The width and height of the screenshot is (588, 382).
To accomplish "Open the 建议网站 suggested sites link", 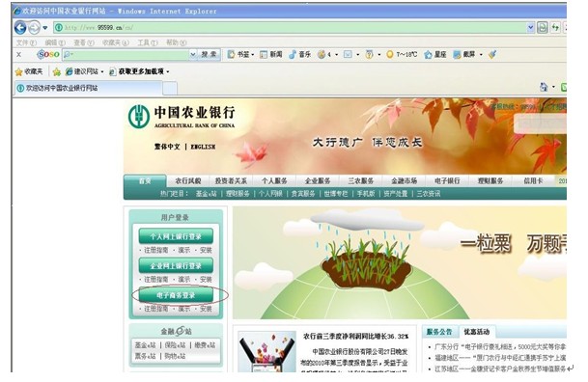I will point(84,71).
